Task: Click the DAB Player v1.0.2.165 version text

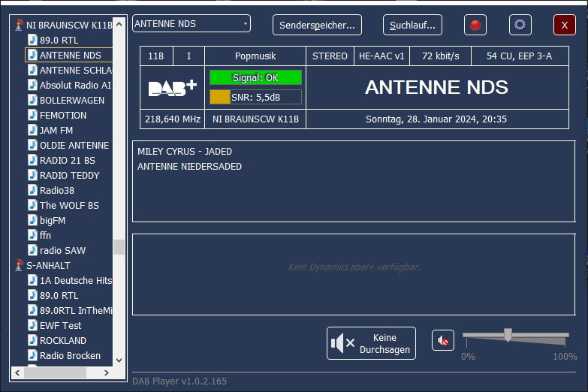Action: tap(179, 381)
